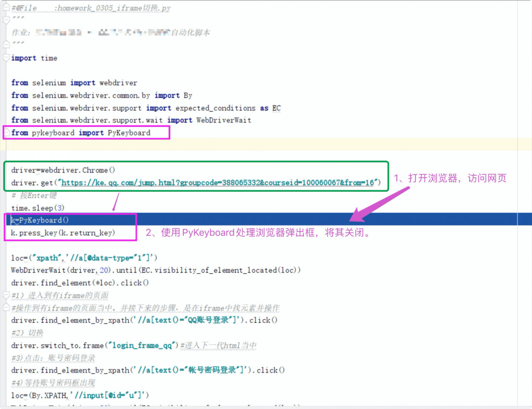Image resolution: width=532 pixels, height=409 pixels.
Task: Click the 'driver.find_element(*loc).click()' line
Action: tap(80, 283)
